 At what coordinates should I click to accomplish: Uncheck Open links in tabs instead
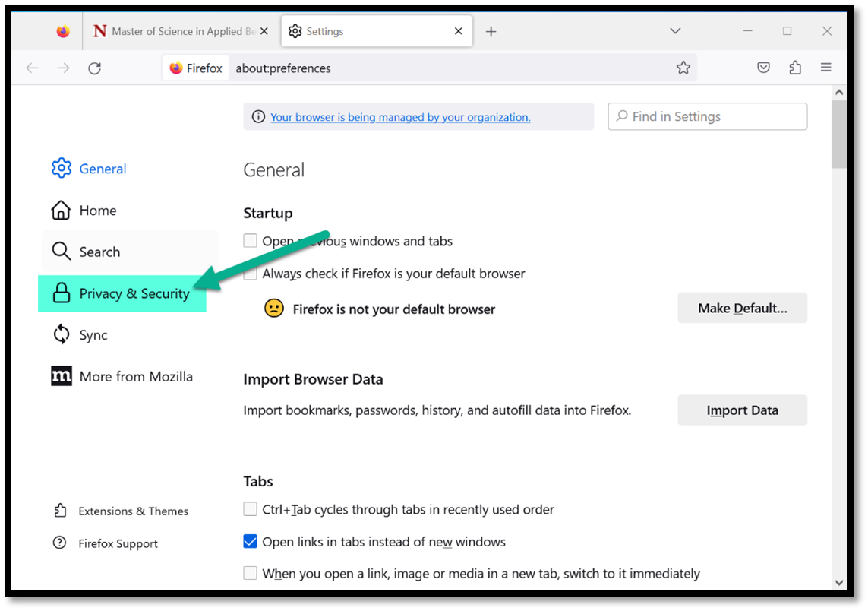[x=251, y=542]
